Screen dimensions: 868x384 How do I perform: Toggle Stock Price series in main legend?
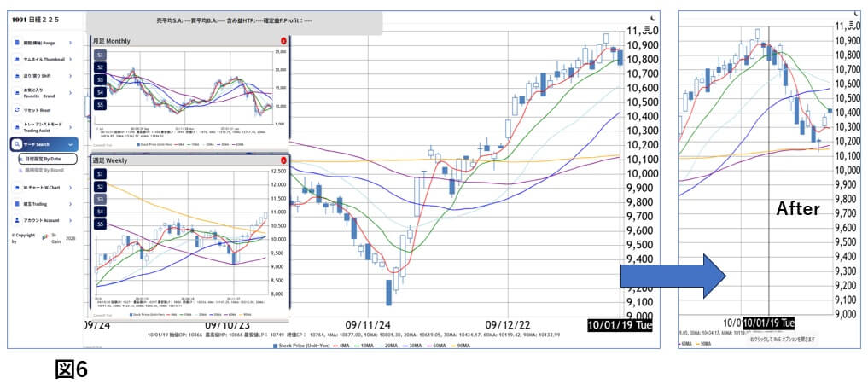303,346
